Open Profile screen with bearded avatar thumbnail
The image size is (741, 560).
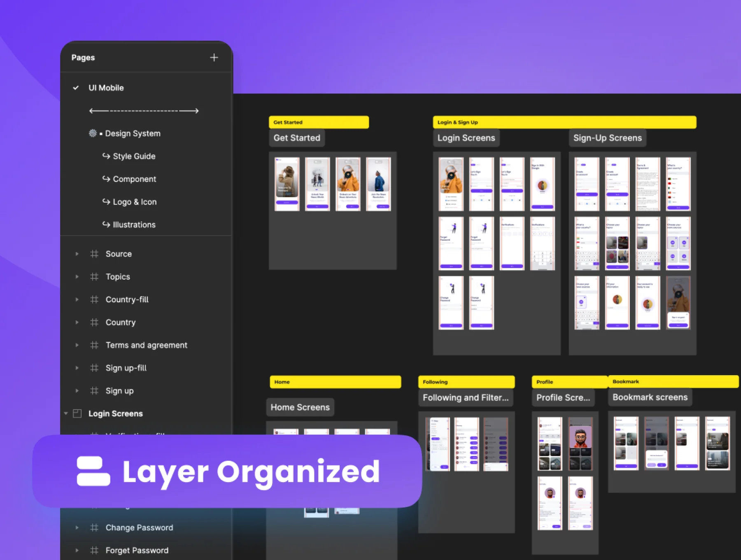[x=580, y=444]
